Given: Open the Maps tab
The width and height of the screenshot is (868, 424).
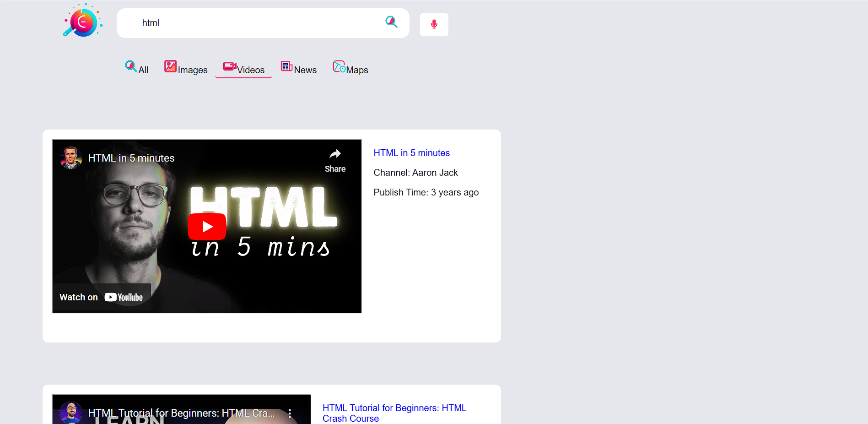Looking at the screenshot, I should 350,68.
